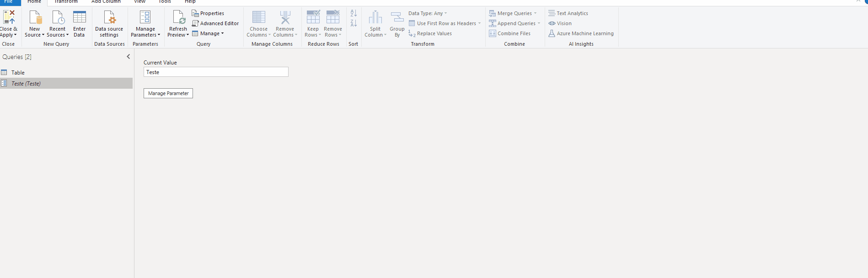This screenshot has height=278, width=868.
Task: Open the Advanced Editor
Action: 215,23
